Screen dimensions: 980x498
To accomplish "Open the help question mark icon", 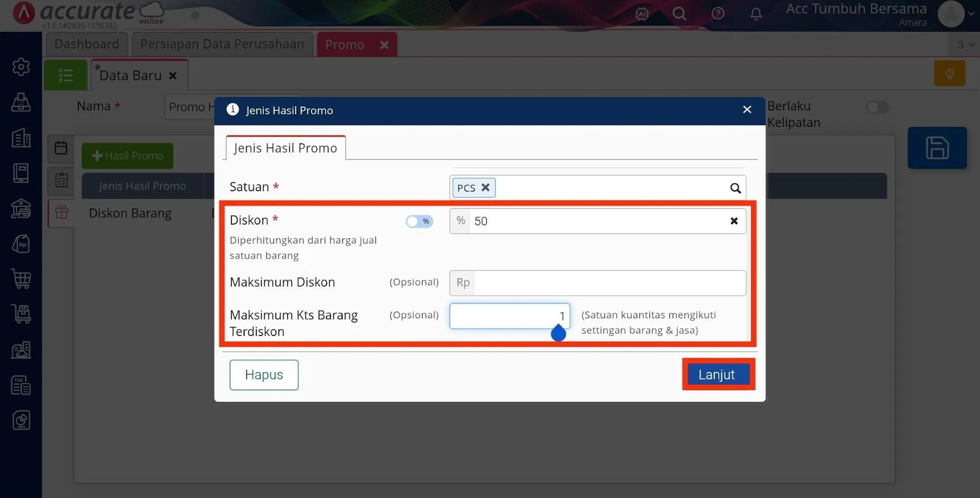I will tap(718, 14).
